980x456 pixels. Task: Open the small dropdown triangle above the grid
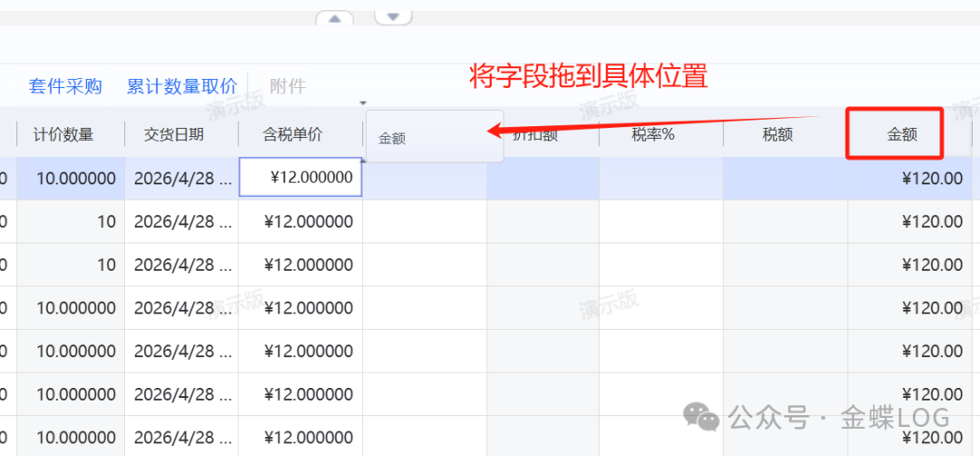(363, 103)
